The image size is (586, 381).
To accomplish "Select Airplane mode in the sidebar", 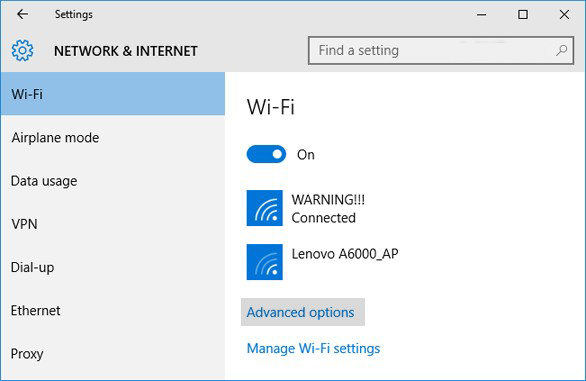I will coord(113,137).
